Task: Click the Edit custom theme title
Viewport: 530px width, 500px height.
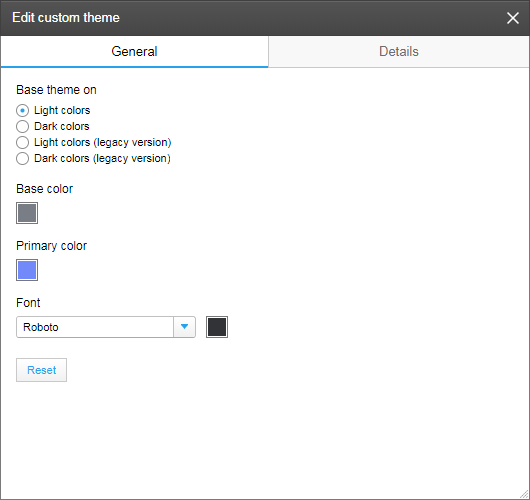Action: (x=66, y=18)
